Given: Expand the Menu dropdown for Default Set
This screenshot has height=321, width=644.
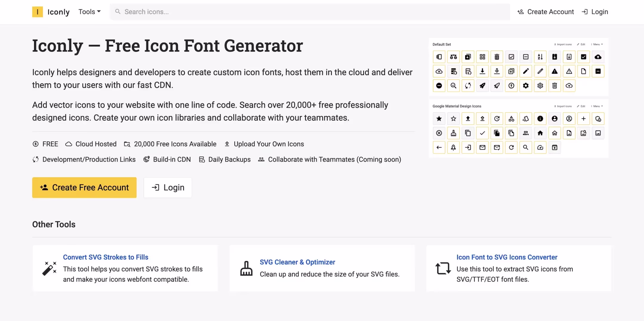Looking at the screenshot, I should point(597,44).
